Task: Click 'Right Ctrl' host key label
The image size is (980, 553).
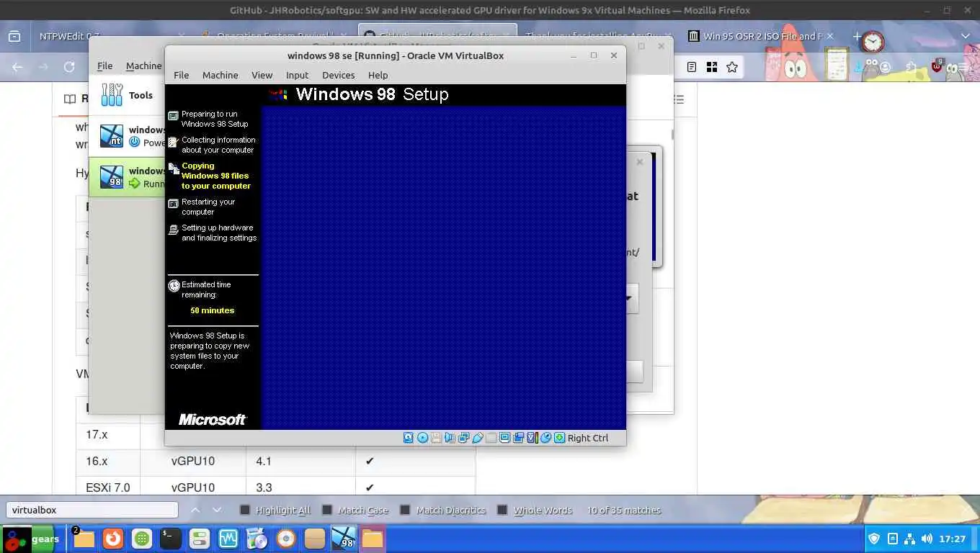Action: pos(587,438)
